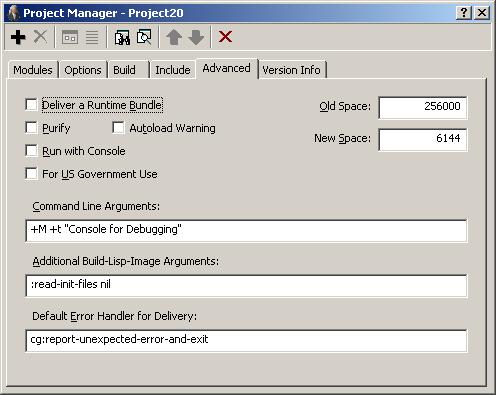496x395 pixels.
Task: Enable Deliver a Runtime Bundle checkbox
Action: (x=31, y=105)
